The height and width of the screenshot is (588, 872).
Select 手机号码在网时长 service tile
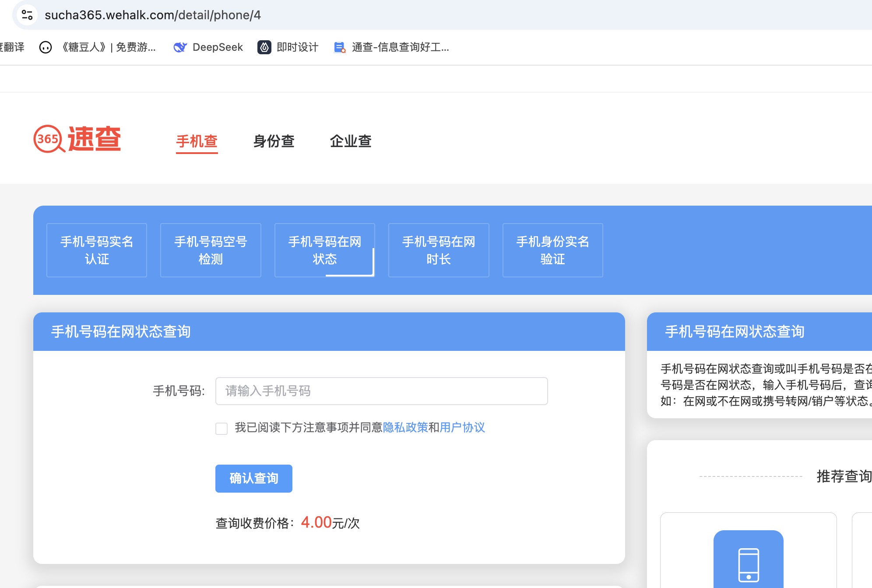pos(439,250)
